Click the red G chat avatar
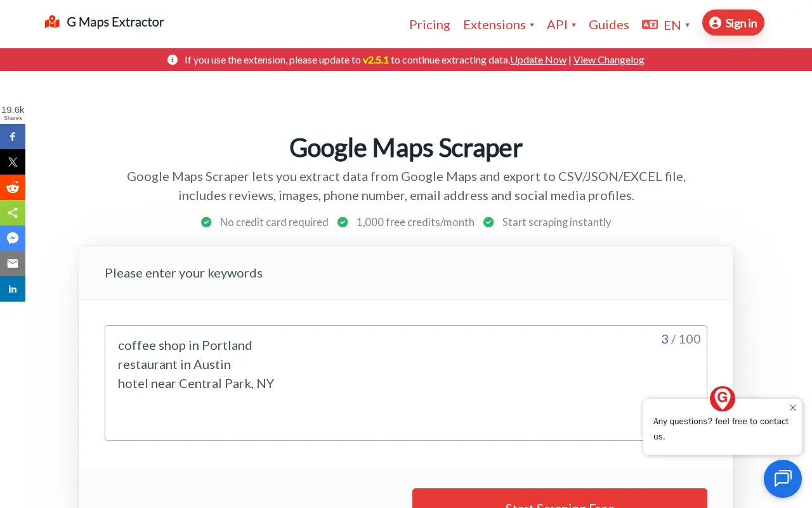The width and height of the screenshot is (812, 508). (x=723, y=399)
